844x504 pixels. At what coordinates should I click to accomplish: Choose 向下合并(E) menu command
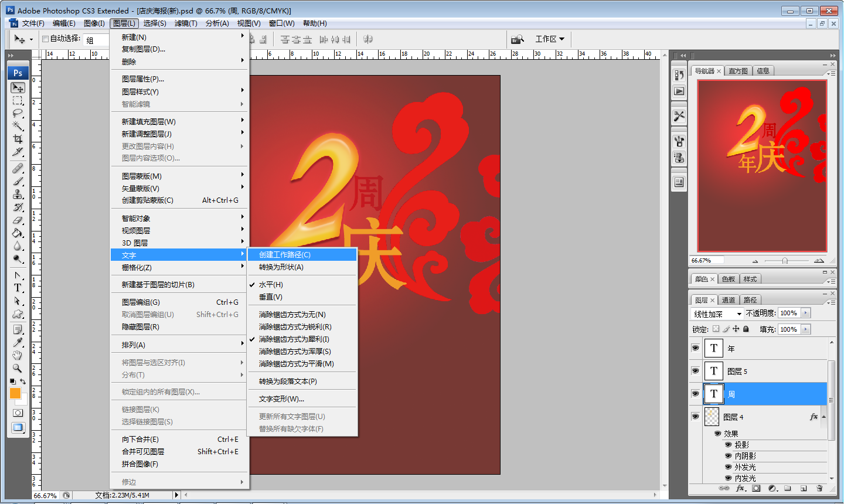pos(179,440)
